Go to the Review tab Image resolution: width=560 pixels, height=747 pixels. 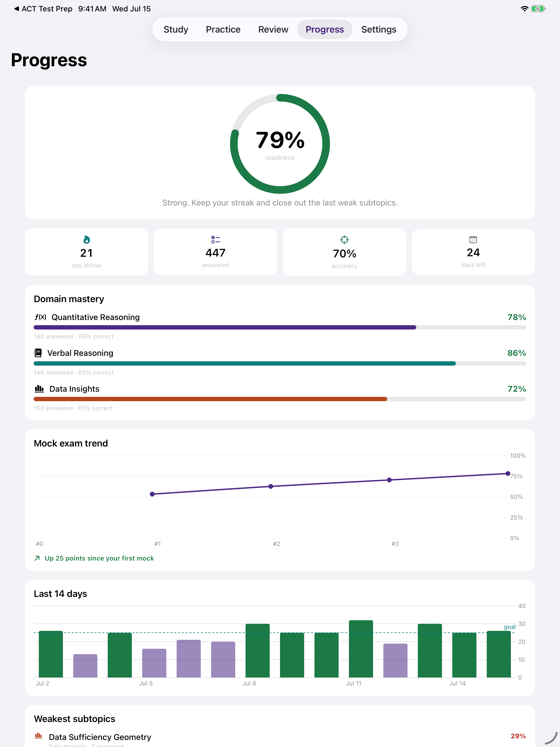click(x=273, y=29)
